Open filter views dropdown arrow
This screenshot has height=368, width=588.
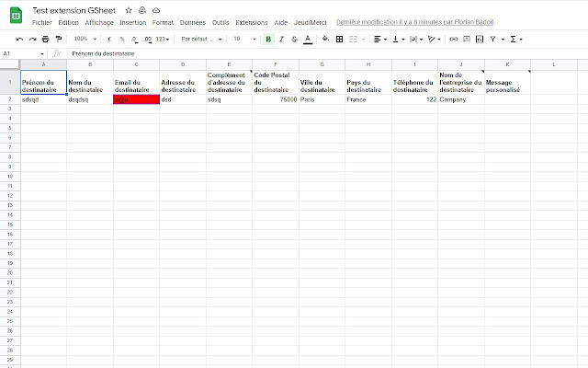click(x=503, y=39)
